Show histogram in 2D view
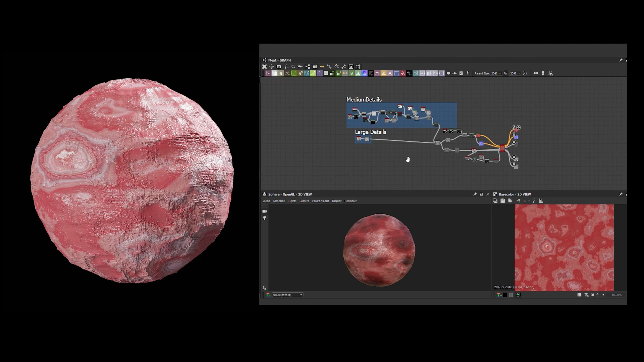The height and width of the screenshot is (362, 644). coord(541,201)
